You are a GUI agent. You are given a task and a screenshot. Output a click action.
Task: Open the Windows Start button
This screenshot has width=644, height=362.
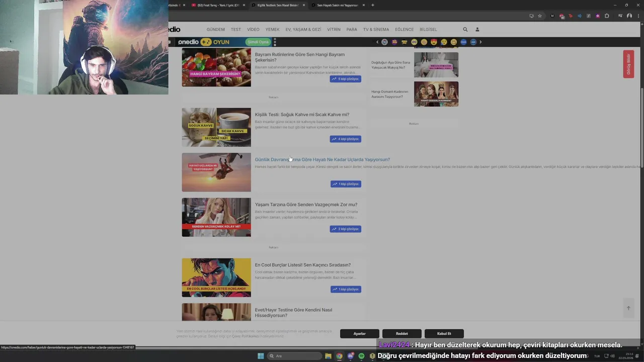click(261, 356)
